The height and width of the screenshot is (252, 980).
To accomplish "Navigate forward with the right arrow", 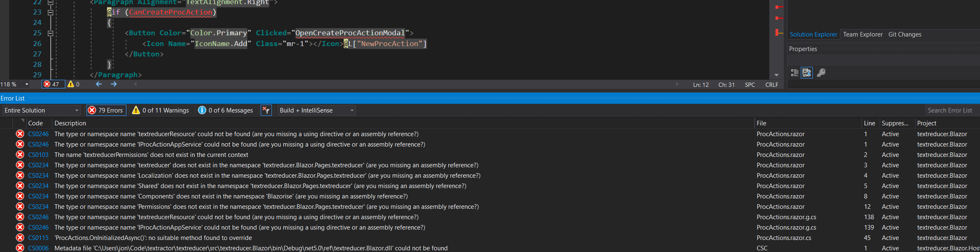I will 114,84.
